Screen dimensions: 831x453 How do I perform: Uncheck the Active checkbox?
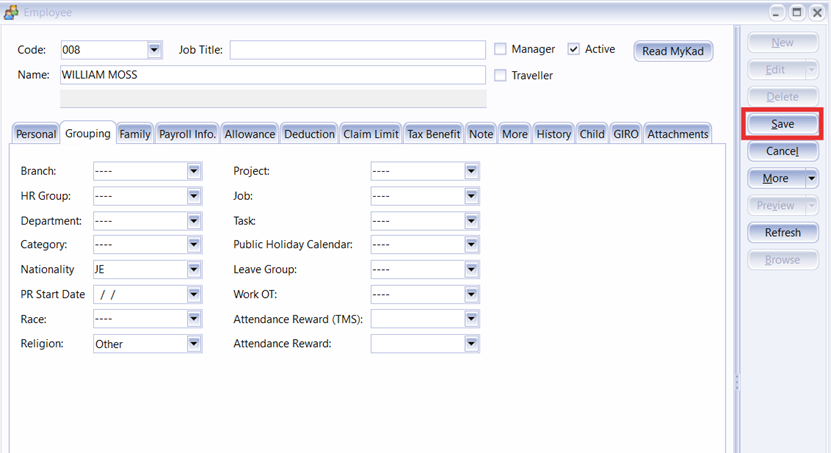pos(574,49)
